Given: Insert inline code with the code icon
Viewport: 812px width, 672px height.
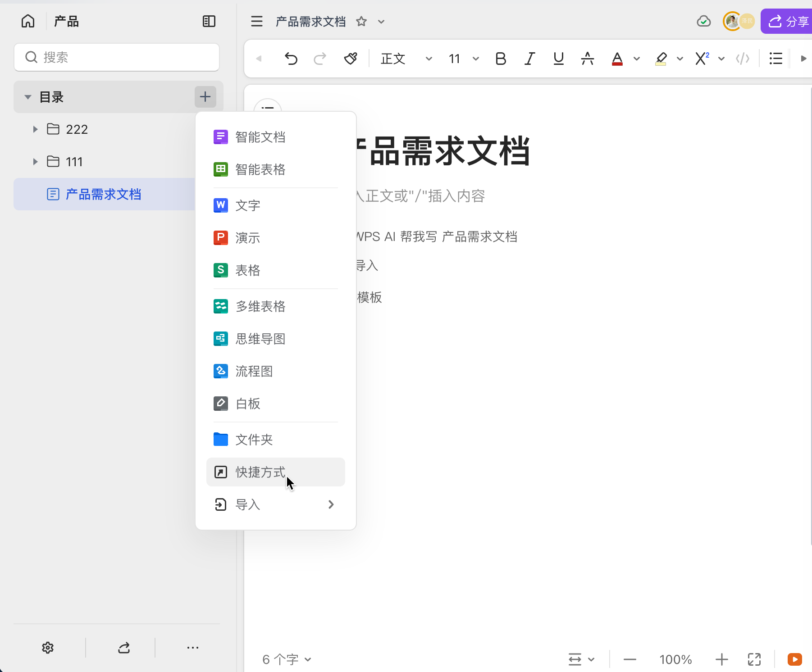Looking at the screenshot, I should (743, 59).
